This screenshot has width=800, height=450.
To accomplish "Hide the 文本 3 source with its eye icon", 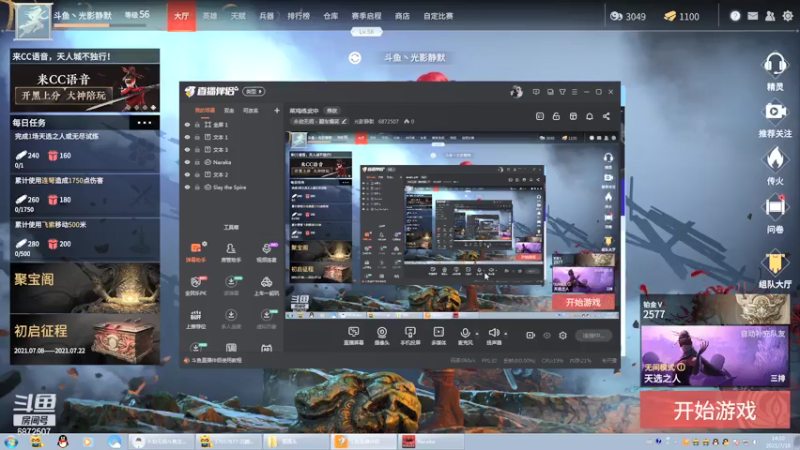I will [x=187, y=149].
